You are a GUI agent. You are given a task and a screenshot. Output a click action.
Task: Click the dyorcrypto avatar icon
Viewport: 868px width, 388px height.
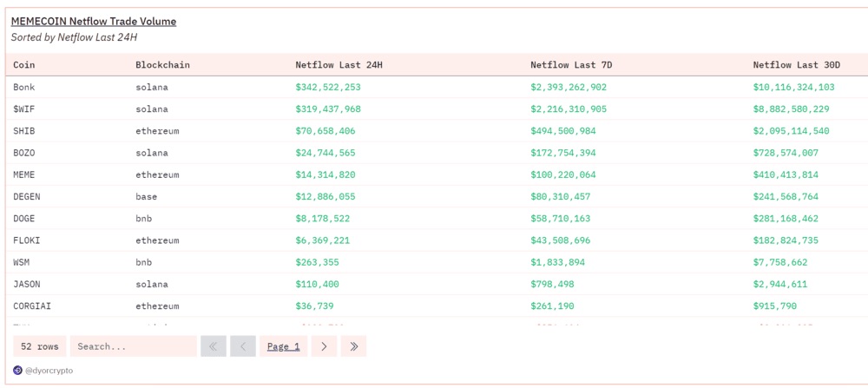click(17, 371)
